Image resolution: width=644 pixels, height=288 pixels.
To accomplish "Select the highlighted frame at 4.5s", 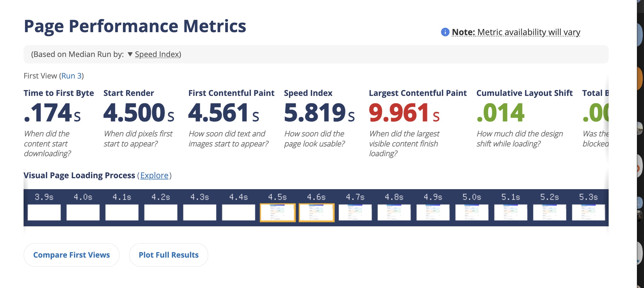I will 278,212.
